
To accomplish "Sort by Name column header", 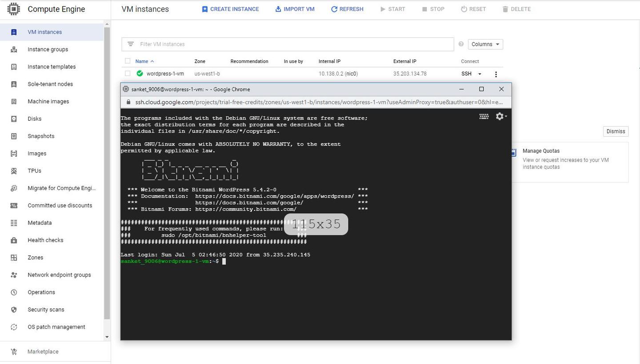I will (x=144, y=61).
